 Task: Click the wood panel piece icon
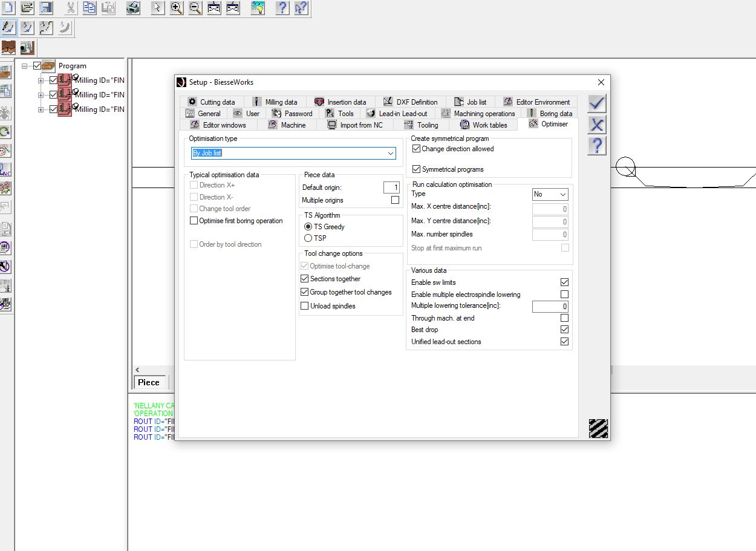(8, 47)
